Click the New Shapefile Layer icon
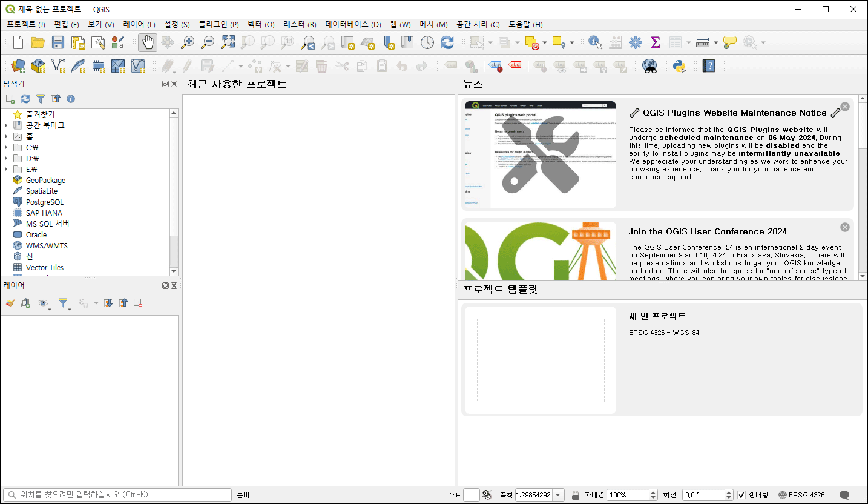 [58, 65]
